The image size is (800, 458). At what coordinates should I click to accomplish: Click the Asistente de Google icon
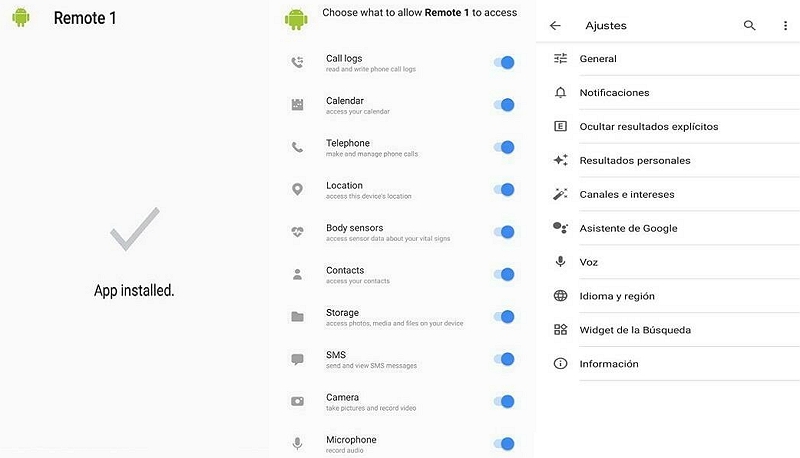tap(561, 228)
